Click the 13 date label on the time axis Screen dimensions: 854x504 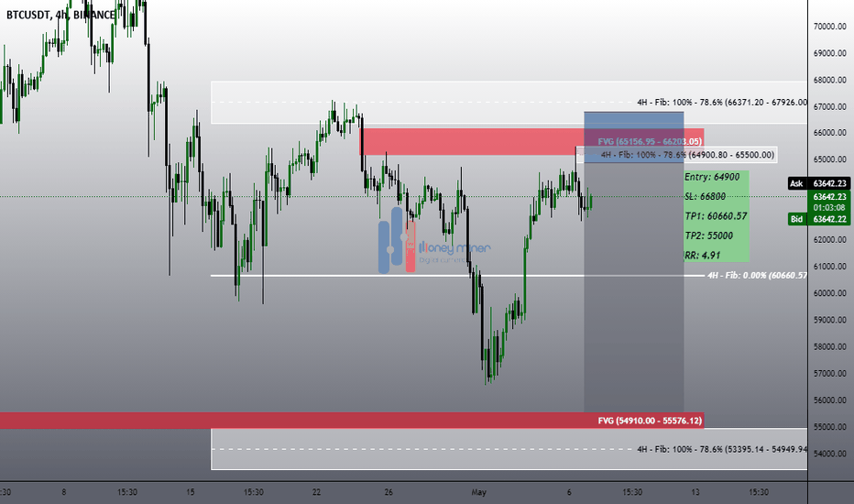point(695,492)
